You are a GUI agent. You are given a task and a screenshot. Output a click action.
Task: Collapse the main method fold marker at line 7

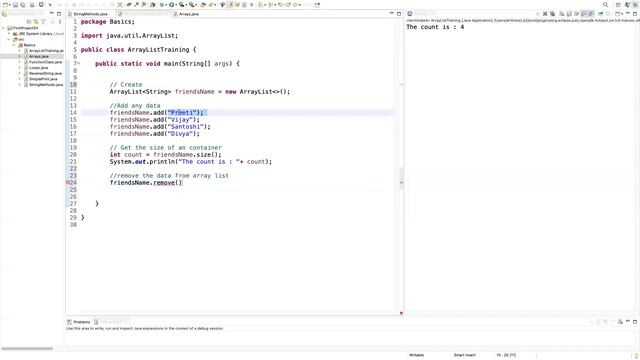pyautogui.click(x=78, y=64)
